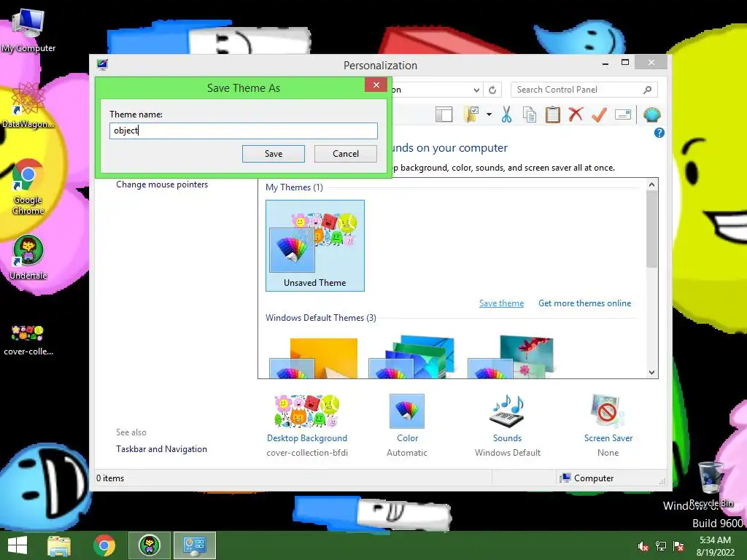The height and width of the screenshot is (560, 747).
Task: Click the search magnifier icon
Action: coord(647,90)
